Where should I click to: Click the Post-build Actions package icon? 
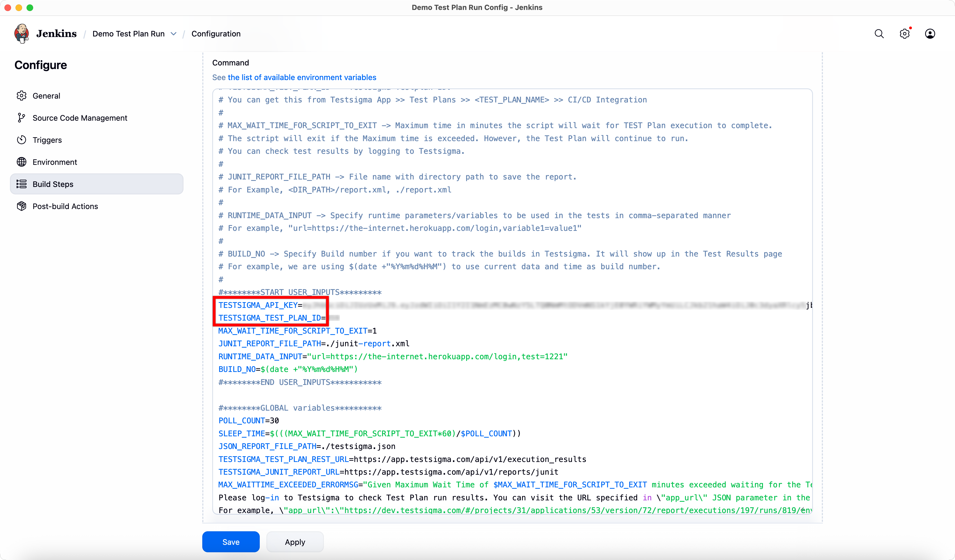22,206
